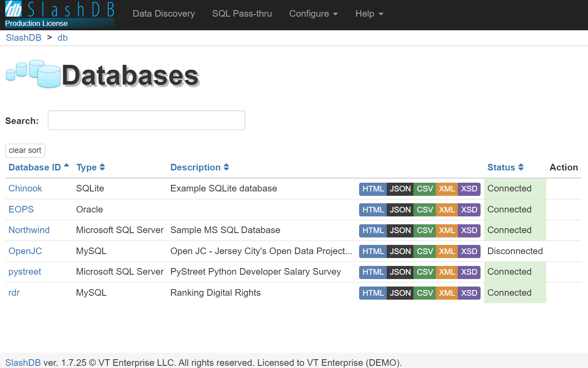View OpenJC in HTML format

373,251
